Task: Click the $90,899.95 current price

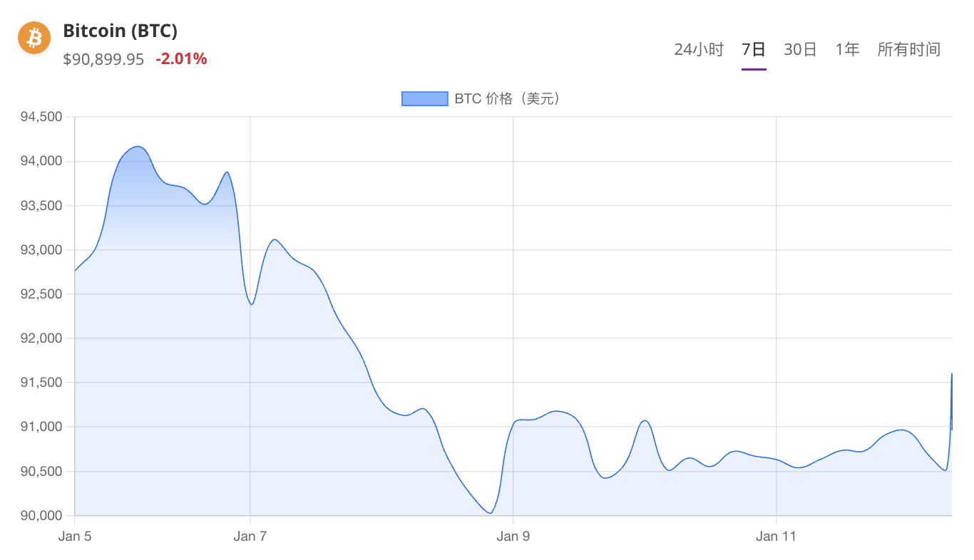Action: (103, 59)
